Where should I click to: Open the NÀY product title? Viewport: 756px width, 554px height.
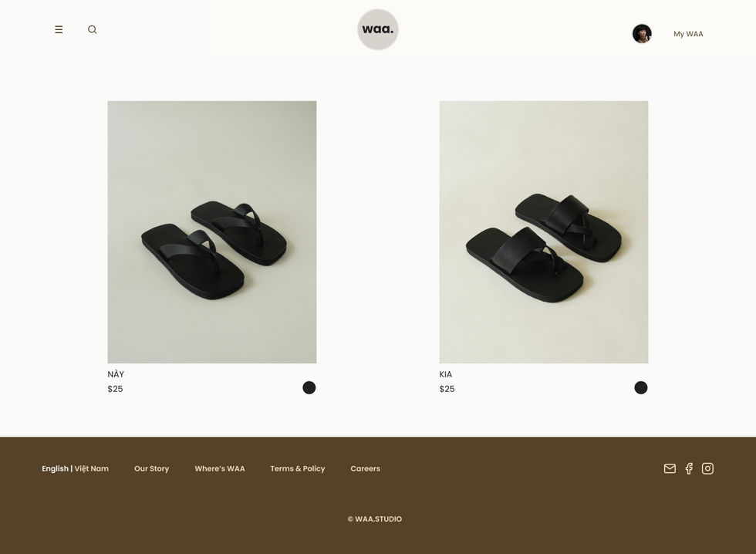point(116,374)
